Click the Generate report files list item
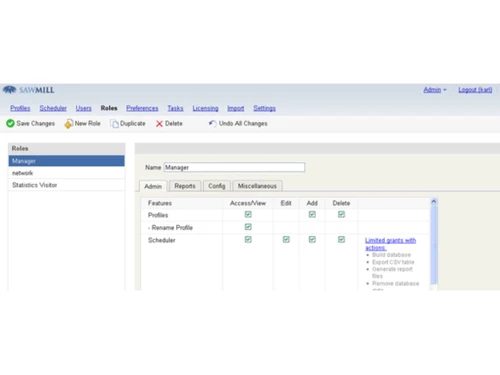This screenshot has width=500, height=375. [392, 272]
